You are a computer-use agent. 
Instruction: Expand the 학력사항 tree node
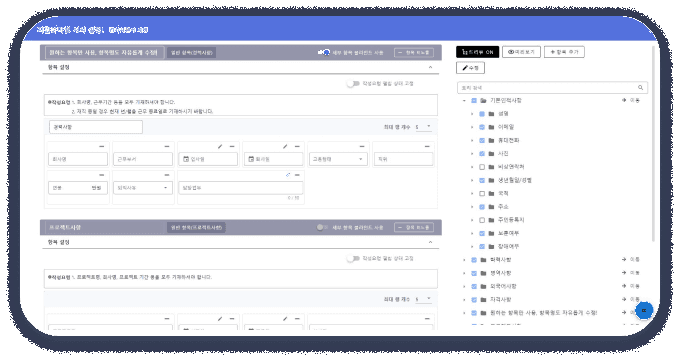(x=464, y=260)
